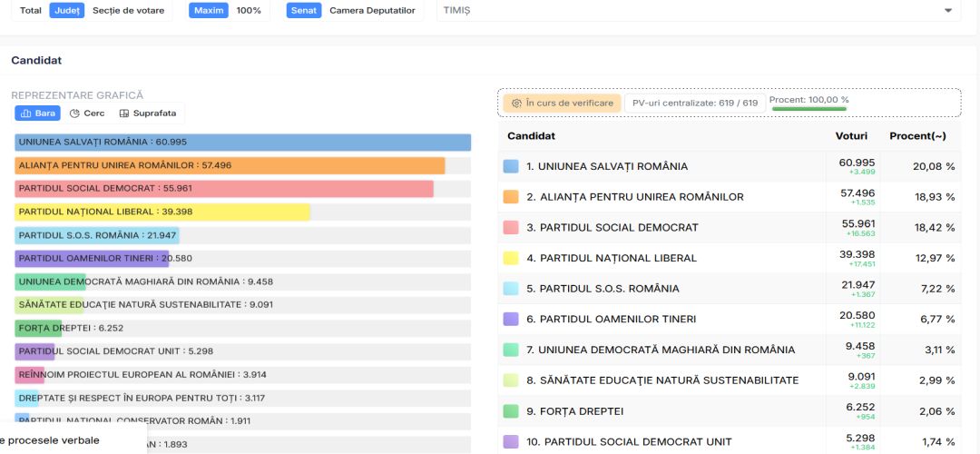Open the TIMIȘ county dropdown
Viewport: 980px width, 454px height.
699,11
